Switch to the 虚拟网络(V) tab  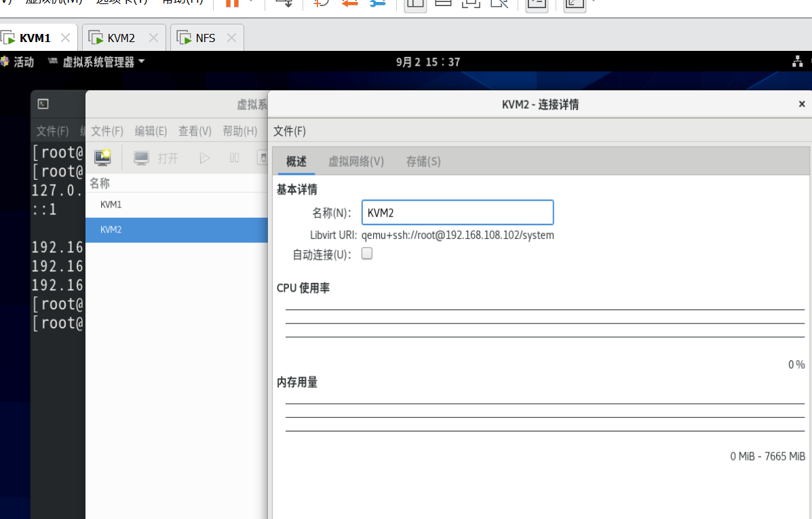coord(356,161)
